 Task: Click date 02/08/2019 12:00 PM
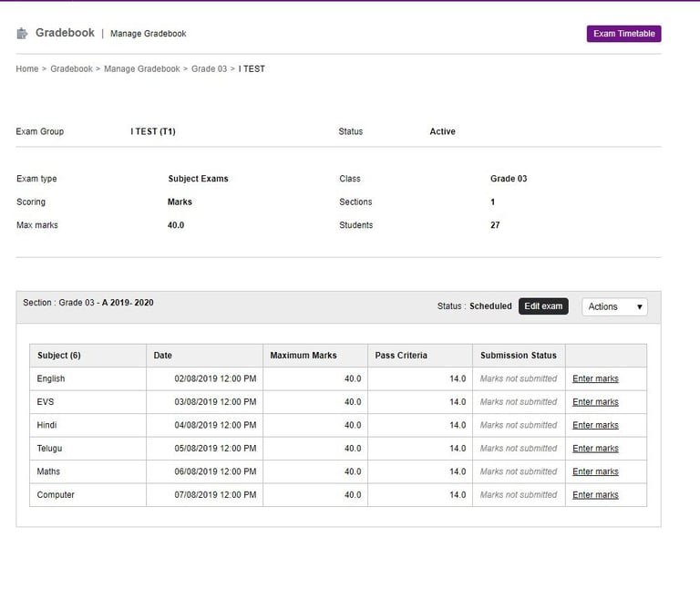[215, 378]
